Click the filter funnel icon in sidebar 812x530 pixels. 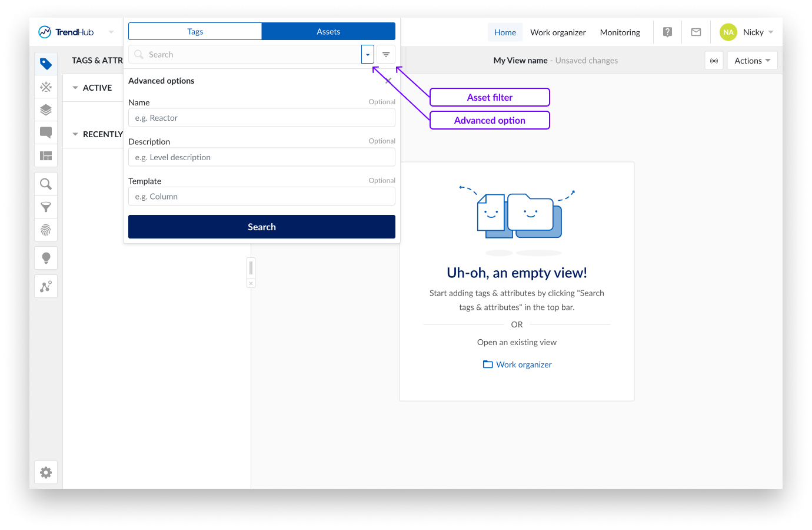46,207
